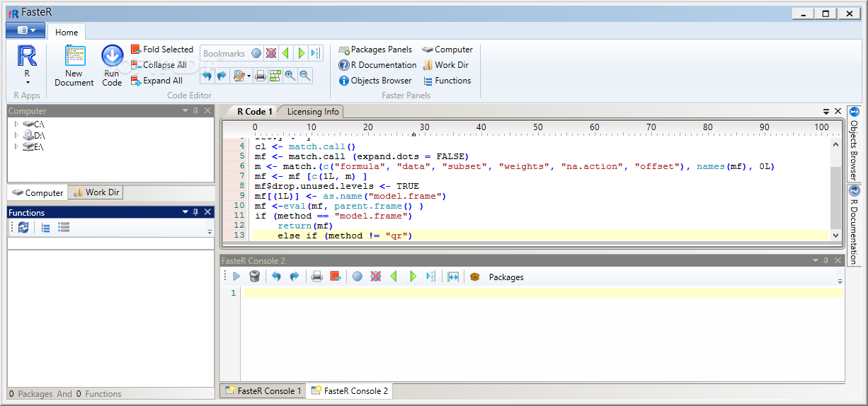Go to next bookmark in ribbon
The height and width of the screenshot is (406, 868).
[301, 54]
